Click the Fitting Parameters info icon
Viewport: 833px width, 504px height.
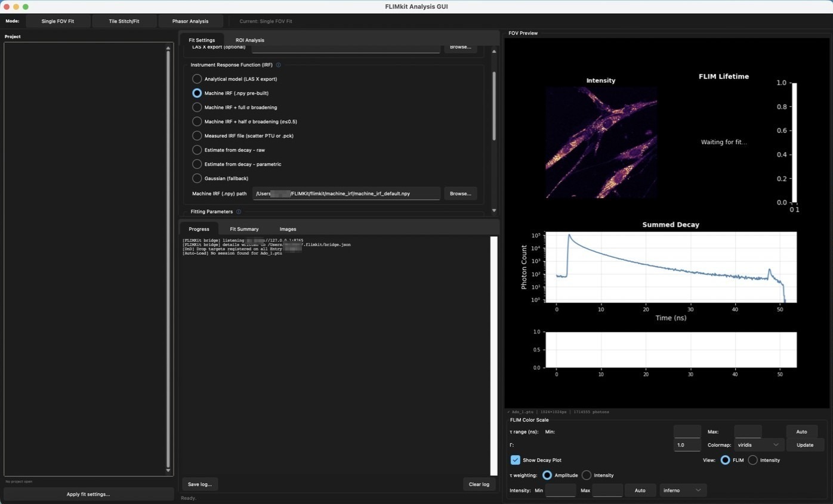pos(239,212)
